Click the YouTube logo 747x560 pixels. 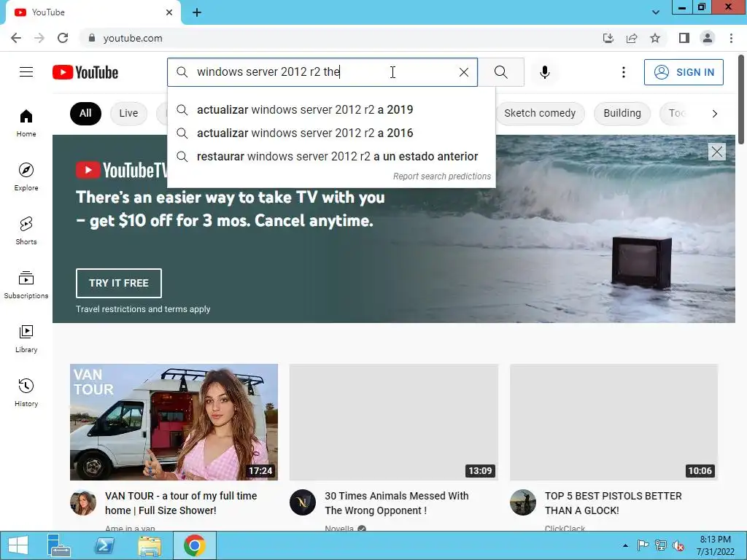click(85, 72)
